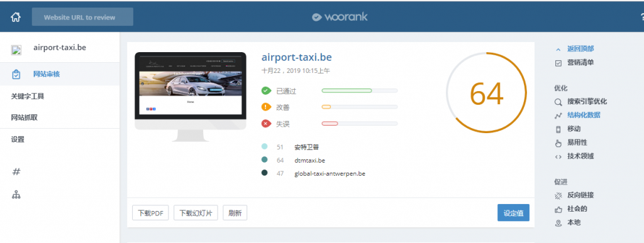The width and height of the screenshot is (644, 243).
Task: Click the 下载幻灯片 button
Action: click(x=196, y=213)
